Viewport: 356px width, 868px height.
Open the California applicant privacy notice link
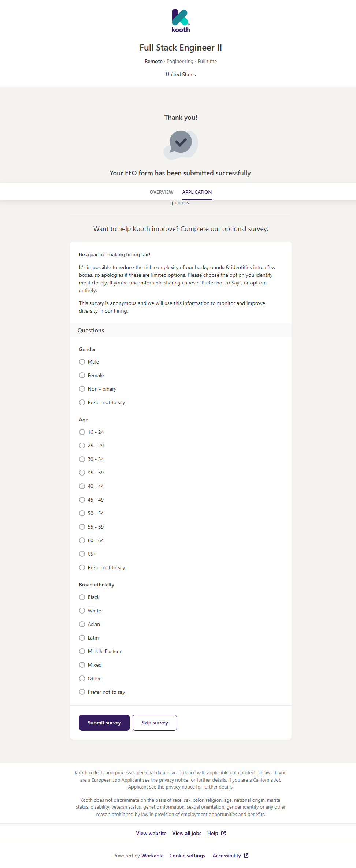click(x=180, y=787)
